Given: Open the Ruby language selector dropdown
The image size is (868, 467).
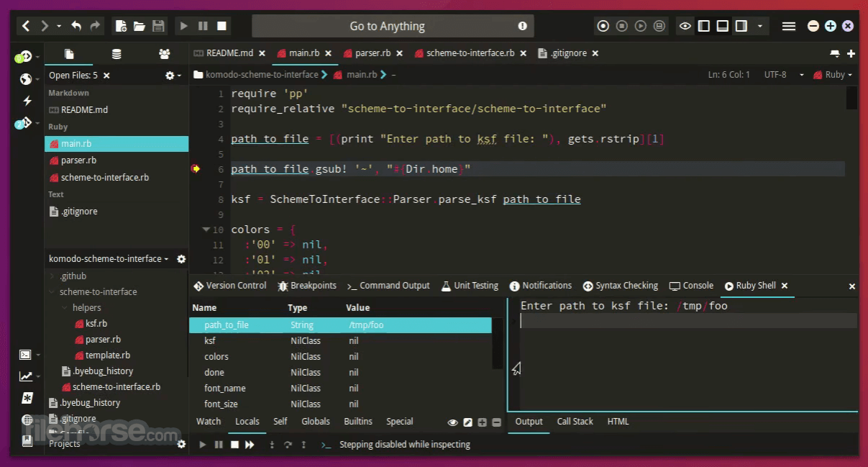Looking at the screenshot, I should pos(833,75).
